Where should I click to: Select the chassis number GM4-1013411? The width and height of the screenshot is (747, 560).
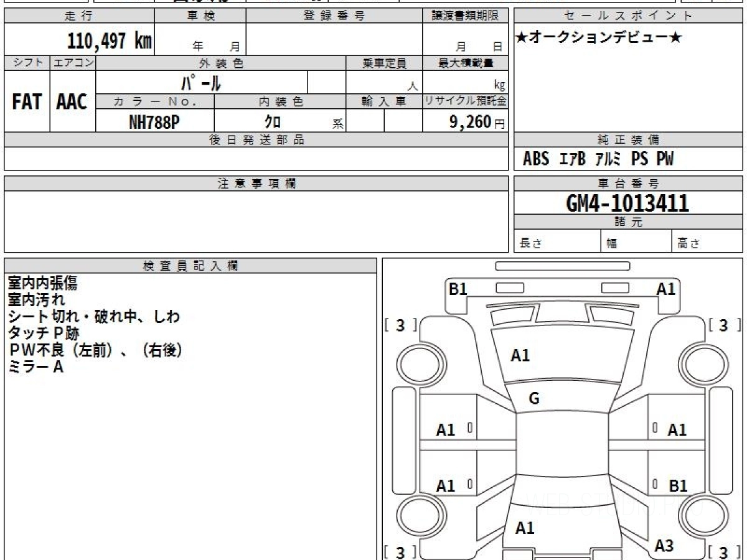point(627,203)
